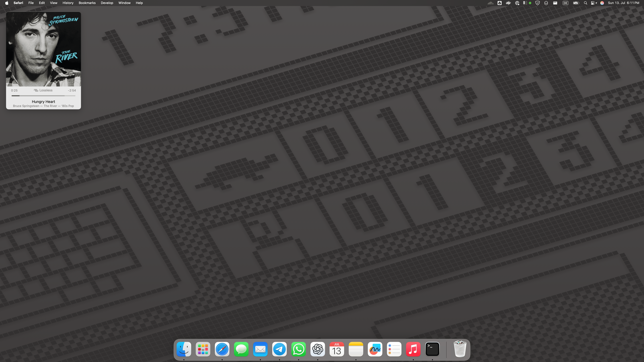644x362 pixels.
Task: Click the date and time clock
Action: click(623, 3)
